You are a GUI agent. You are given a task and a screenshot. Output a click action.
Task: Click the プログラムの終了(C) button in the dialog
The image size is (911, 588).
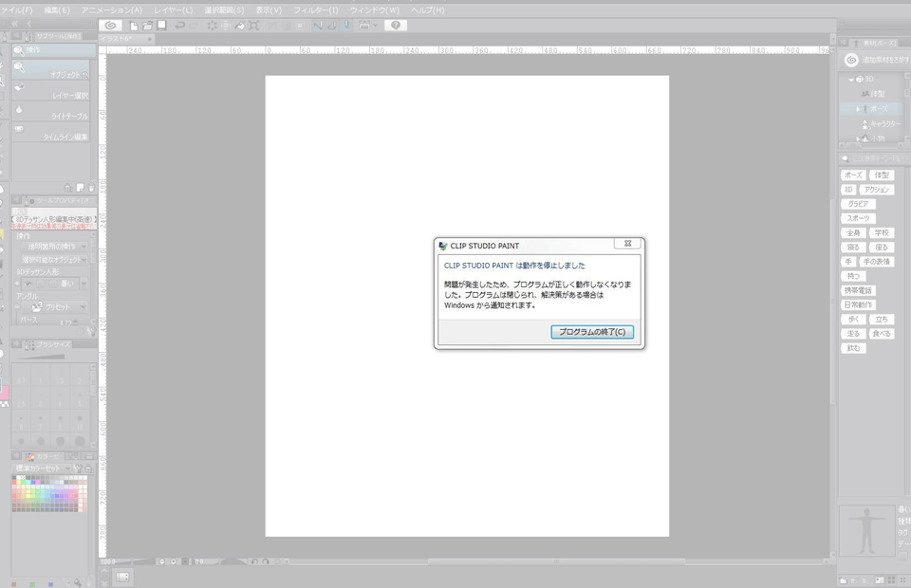coord(592,332)
